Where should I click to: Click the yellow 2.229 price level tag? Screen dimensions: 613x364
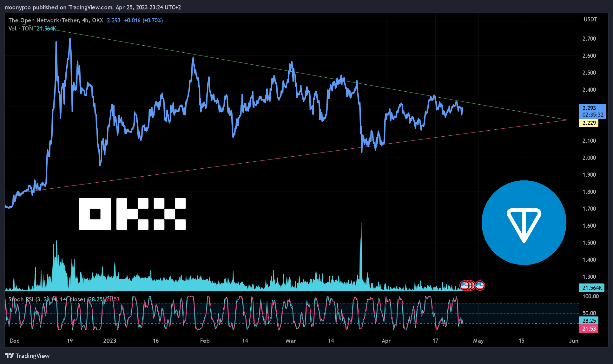(x=589, y=123)
